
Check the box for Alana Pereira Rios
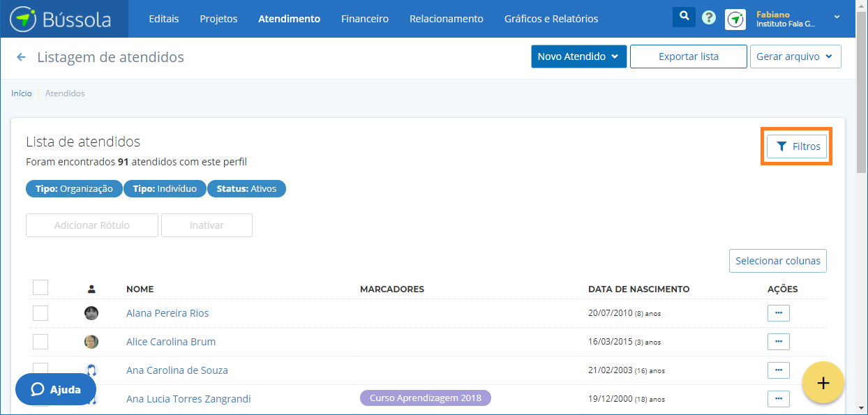coord(40,313)
